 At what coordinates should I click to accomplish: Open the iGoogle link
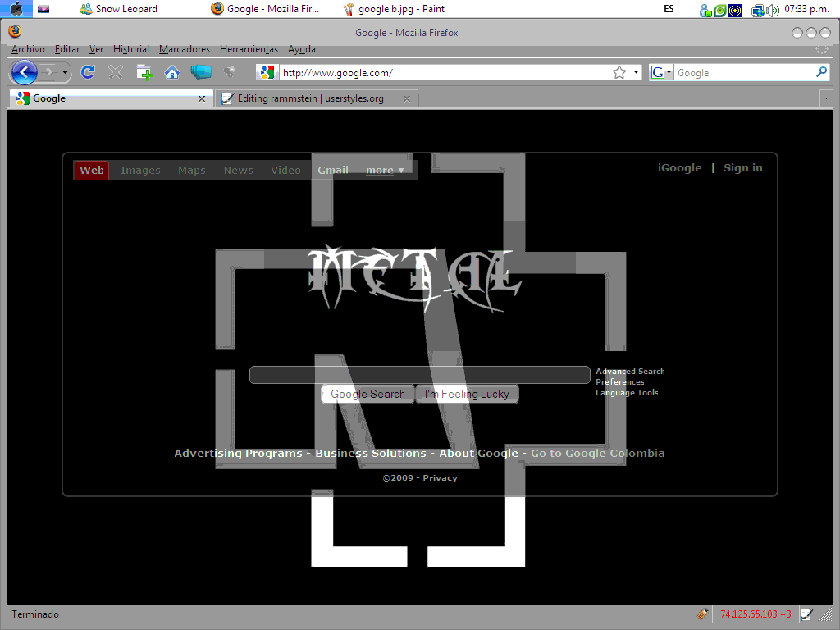click(679, 167)
